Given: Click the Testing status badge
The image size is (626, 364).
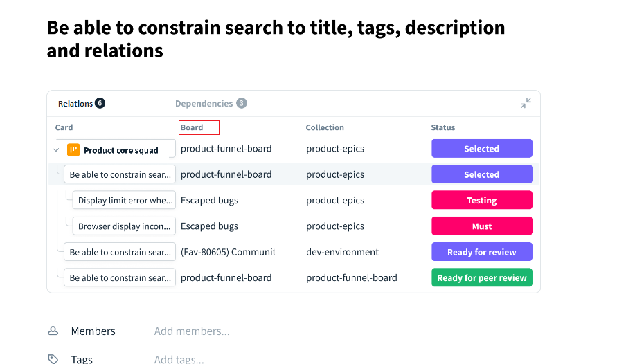Looking at the screenshot, I should point(482,200).
